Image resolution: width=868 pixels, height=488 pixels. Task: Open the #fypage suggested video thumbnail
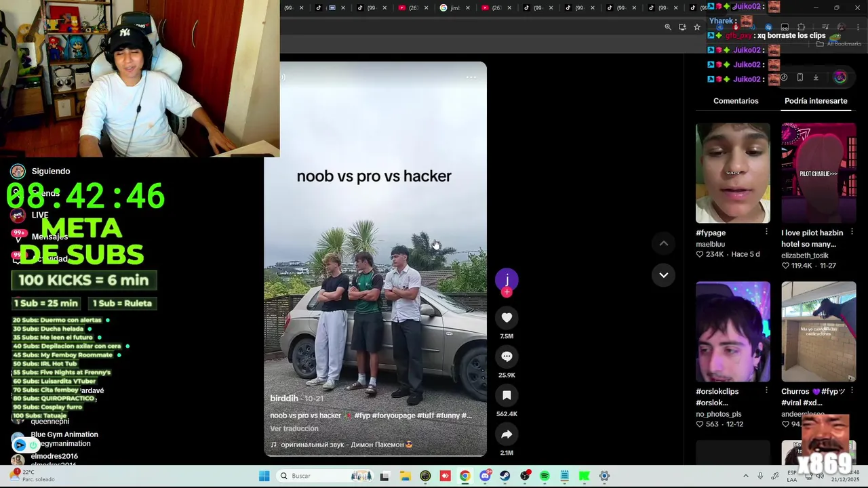tap(733, 173)
